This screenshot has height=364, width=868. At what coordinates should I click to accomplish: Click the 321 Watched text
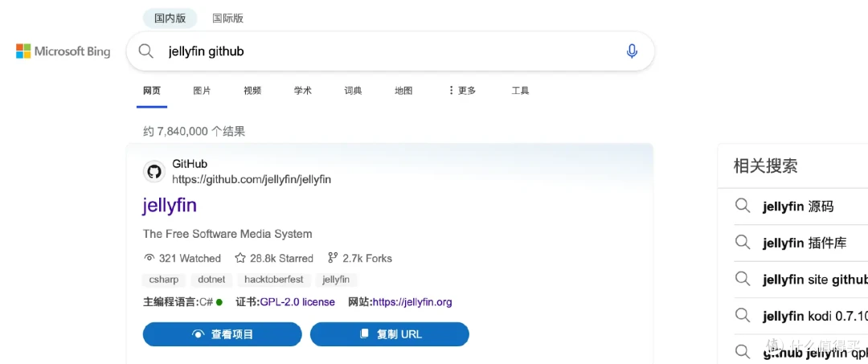[x=190, y=259]
